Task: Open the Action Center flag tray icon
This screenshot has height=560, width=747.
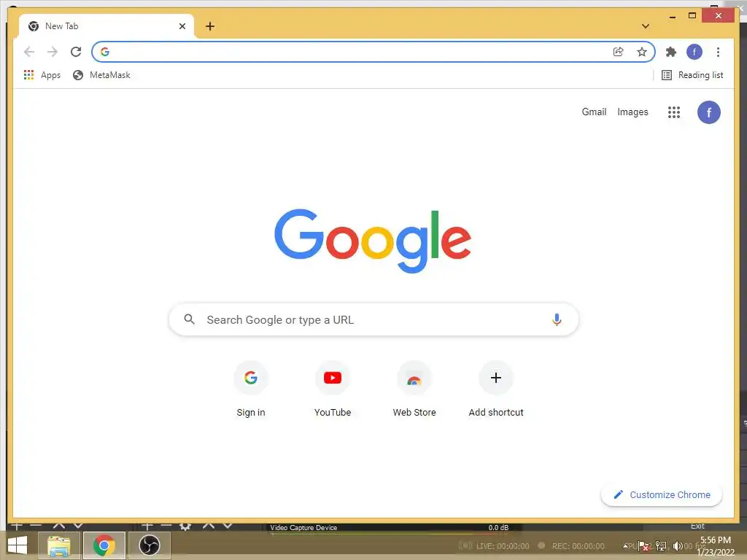Action: [643, 545]
